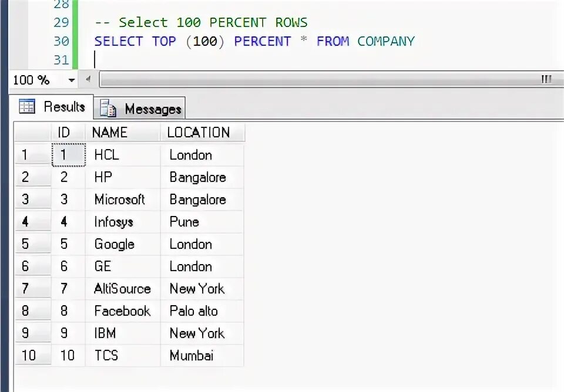Click Bangalore location in HP row

click(202, 177)
